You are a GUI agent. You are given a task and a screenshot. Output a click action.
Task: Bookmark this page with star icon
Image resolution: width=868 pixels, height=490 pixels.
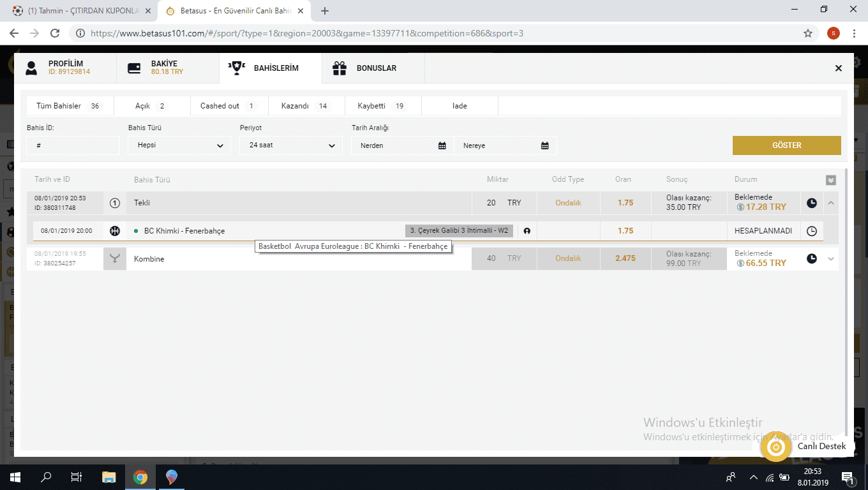808,33
